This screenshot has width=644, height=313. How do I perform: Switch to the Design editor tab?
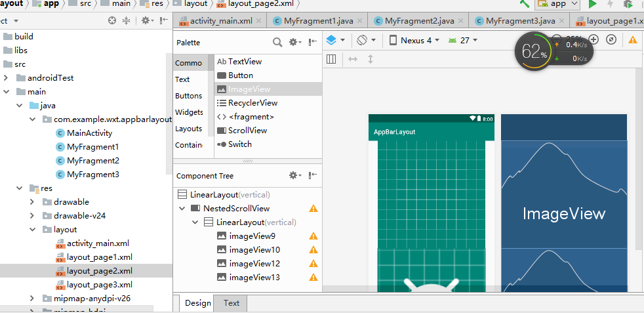(197, 303)
